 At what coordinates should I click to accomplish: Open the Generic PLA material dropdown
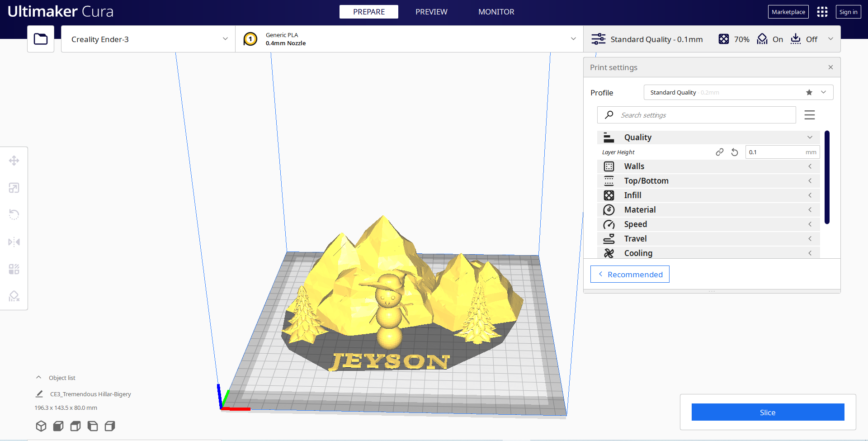click(409, 39)
